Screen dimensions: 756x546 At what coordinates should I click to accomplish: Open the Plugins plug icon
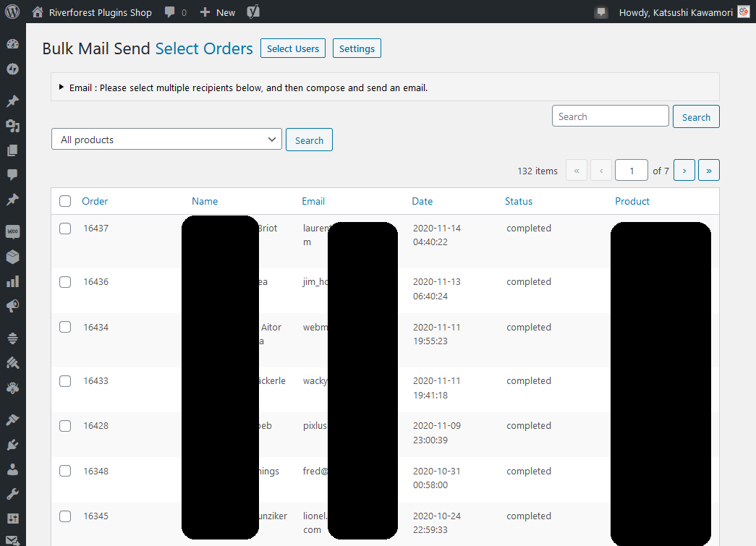pos(12,444)
